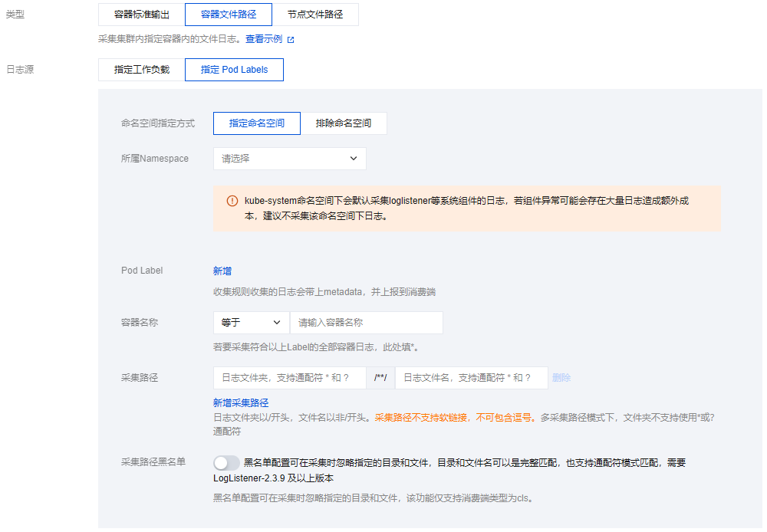Image resolution: width=767 pixels, height=532 pixels.
Task: Choose 排除命名空间 namespace mode
Action: pyautogui.click(x=343, y=123)
